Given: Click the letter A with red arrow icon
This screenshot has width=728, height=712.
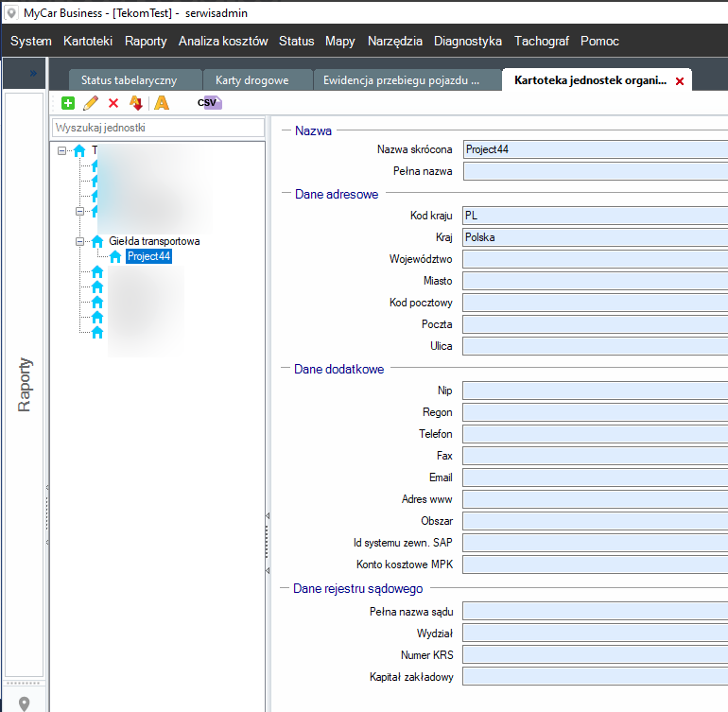Looking at the screenshot, I should 135,103.
